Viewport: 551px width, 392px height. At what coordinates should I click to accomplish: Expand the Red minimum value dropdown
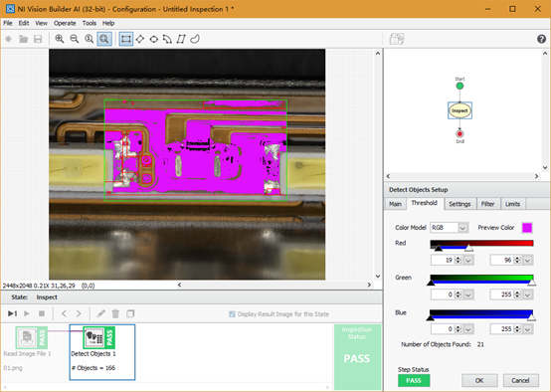[x=468, y=261]
